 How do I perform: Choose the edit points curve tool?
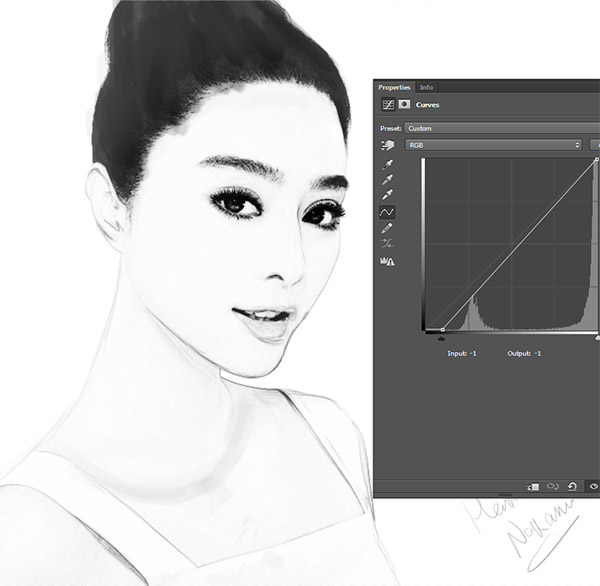coord(387,212)
